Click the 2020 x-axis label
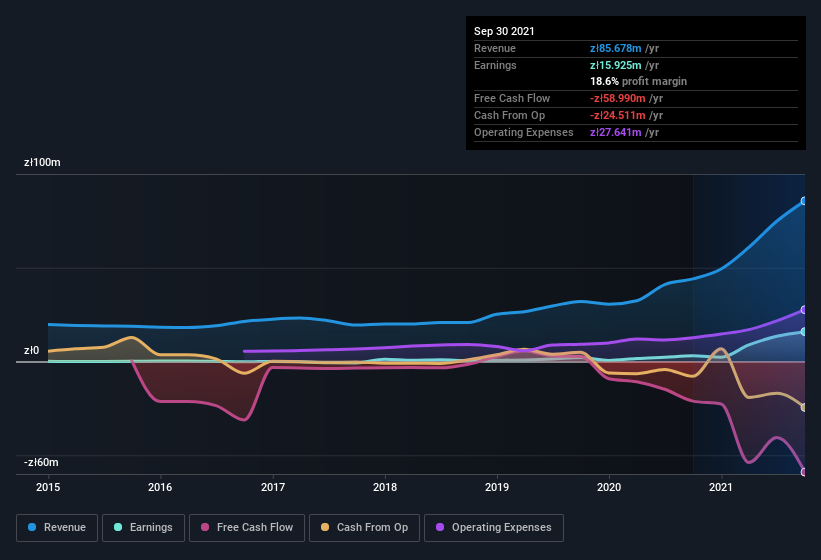The height and width of the screenshot is (560, 821). pyautogui.click(x=609, y=487)
